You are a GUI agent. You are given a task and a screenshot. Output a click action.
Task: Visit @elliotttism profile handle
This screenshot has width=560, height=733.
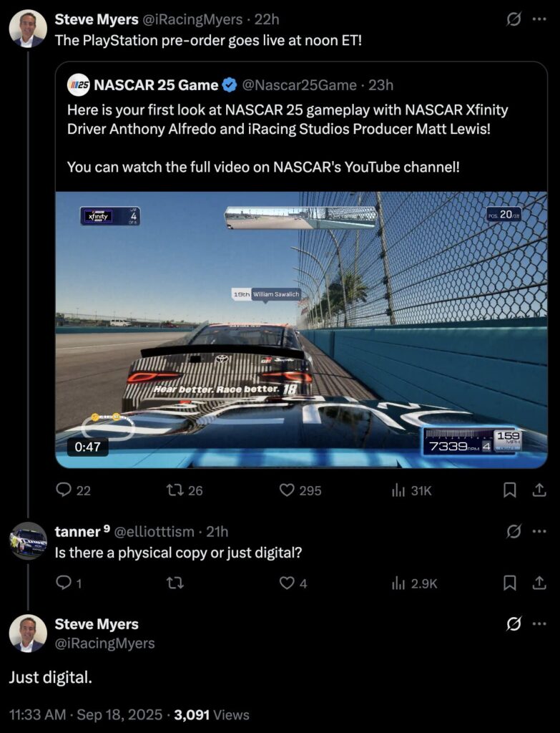coord(154,532)
